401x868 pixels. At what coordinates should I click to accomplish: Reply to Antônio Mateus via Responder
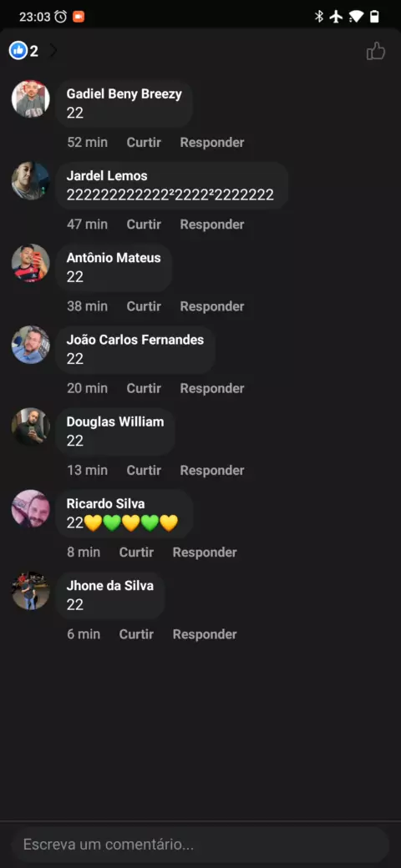pos(212,306)
